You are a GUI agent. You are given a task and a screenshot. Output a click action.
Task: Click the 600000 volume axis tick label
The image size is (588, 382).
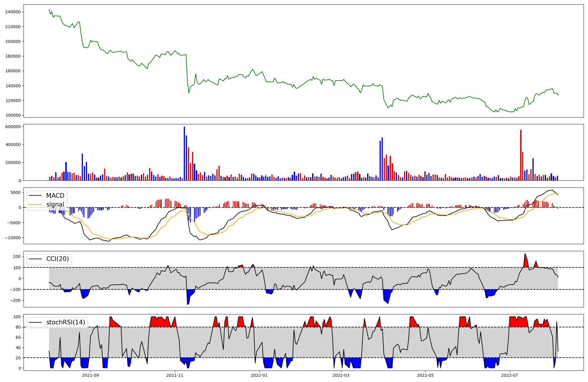pos(13,127)
